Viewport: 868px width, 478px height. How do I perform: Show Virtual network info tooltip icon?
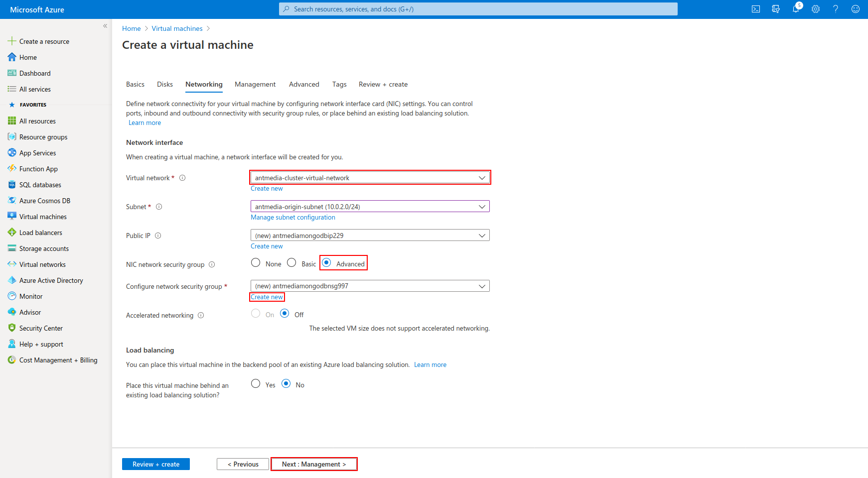pos(182,178)
